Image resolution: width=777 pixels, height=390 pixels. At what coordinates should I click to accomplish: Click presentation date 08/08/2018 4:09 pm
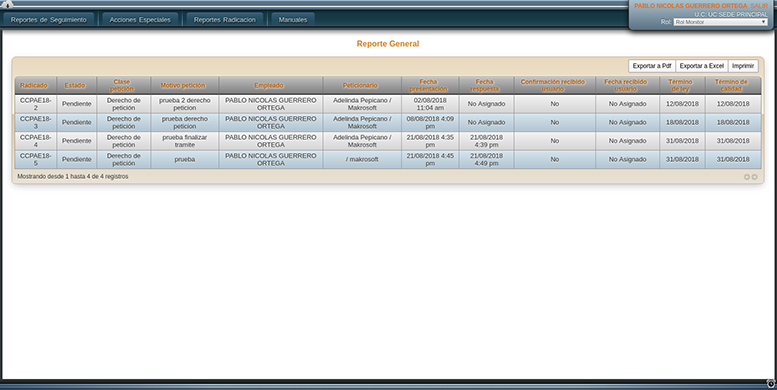click(x=430, y=122)
